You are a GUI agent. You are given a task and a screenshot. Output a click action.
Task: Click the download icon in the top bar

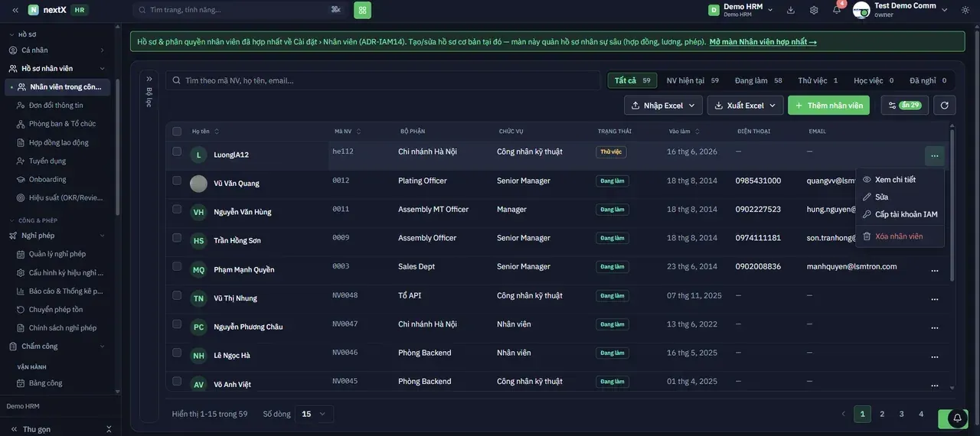791,10
